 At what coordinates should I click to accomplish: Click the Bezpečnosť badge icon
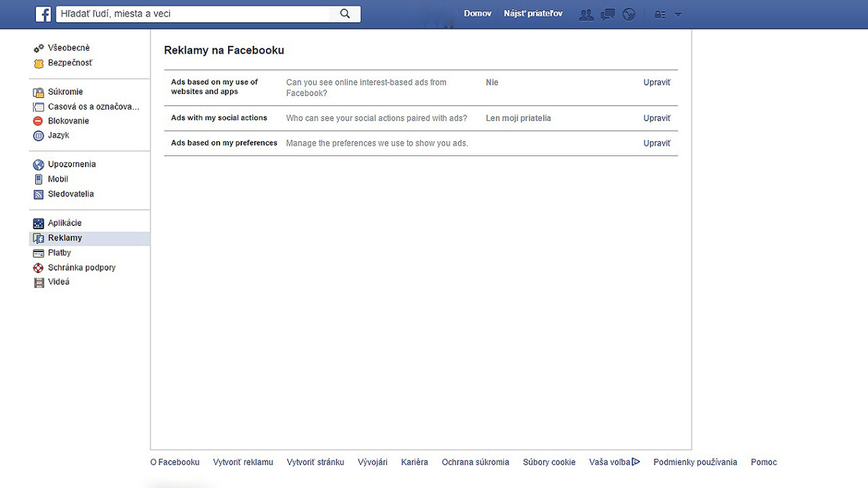(x=39, y=63)
